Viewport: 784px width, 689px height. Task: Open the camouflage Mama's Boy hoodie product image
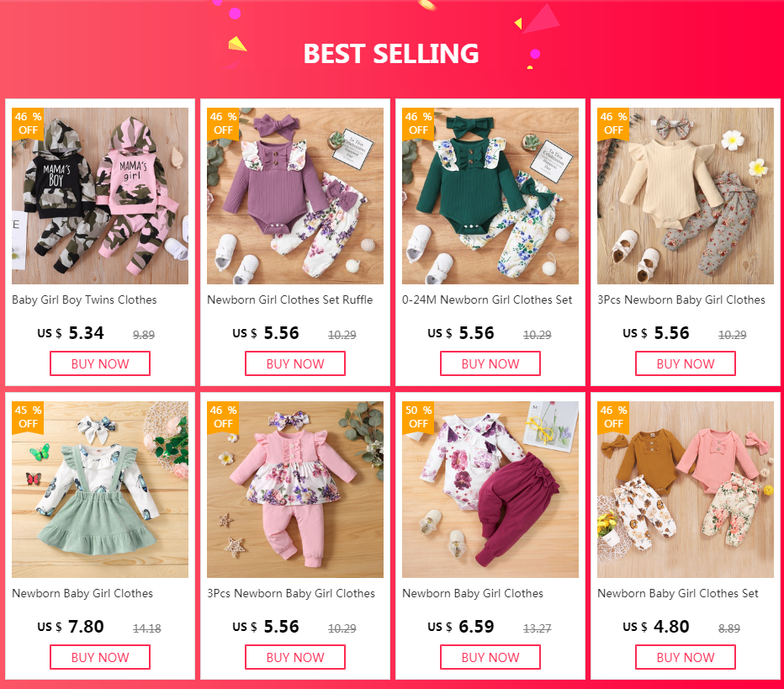tap(100, 196)
